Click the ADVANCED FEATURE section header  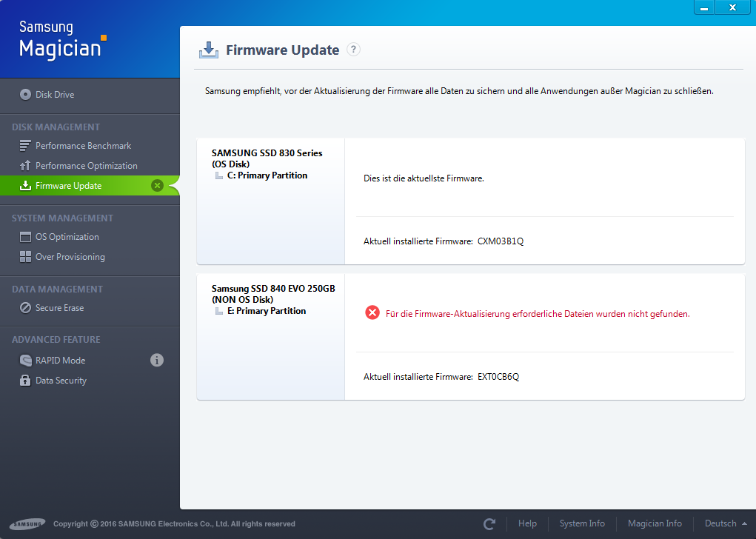(x=56, y=339)
